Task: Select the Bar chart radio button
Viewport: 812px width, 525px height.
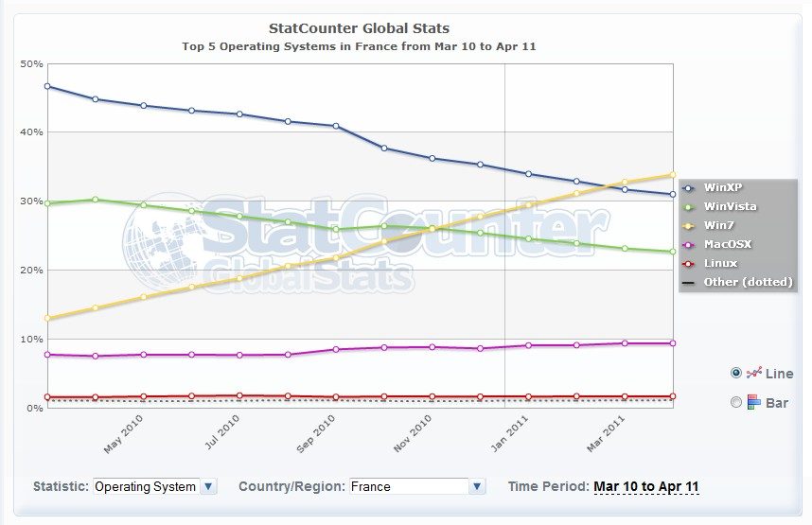Action: (x=736, y=402)
